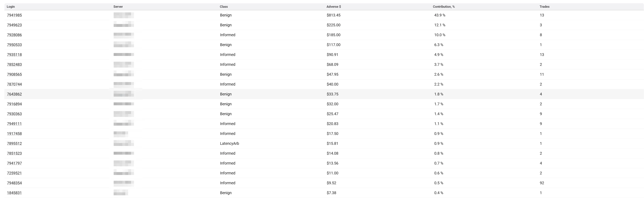Open login 7852483 link

click(x=14, y=65)
